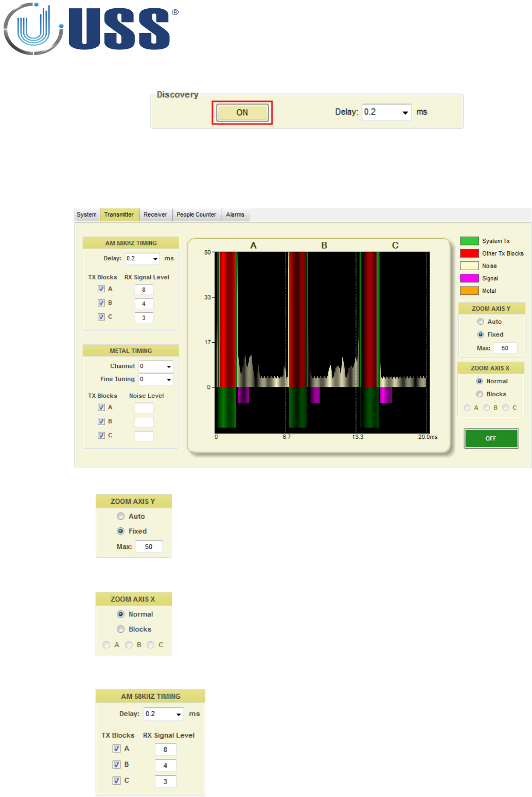This screenshot has height=797, width=532.
Task: Click block label C above the chart
Action: click(395, 245)
